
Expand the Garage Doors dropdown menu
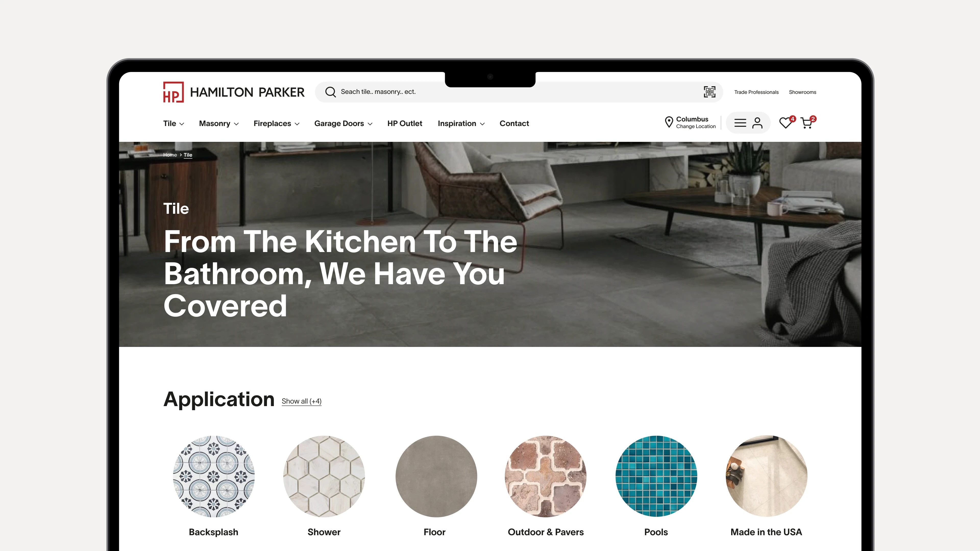coord(343,123)
